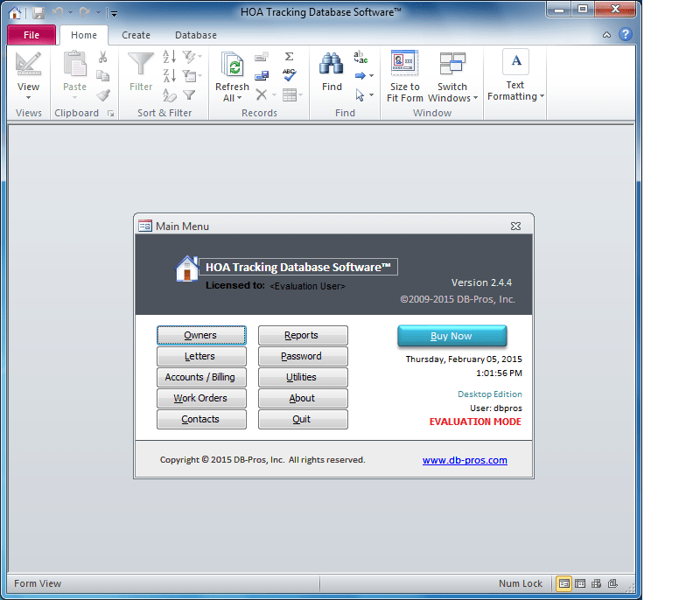Switch to the Create ribbon tab
This screenshot has width=700, height=600.
[136, 35]
